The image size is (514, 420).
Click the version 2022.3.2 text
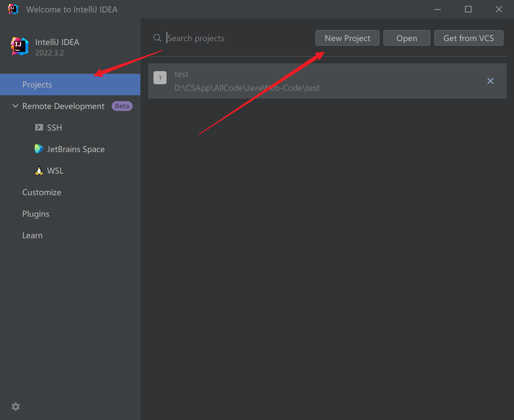tap(49, 53)
